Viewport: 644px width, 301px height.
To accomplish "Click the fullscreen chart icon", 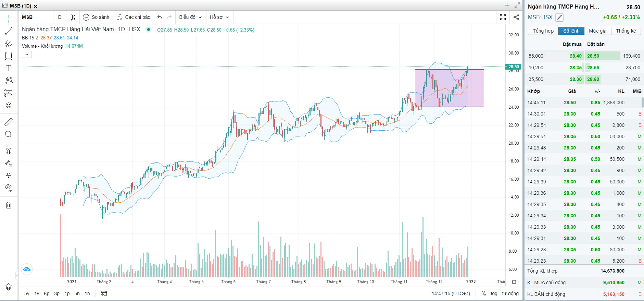I will tap(503, 17).
